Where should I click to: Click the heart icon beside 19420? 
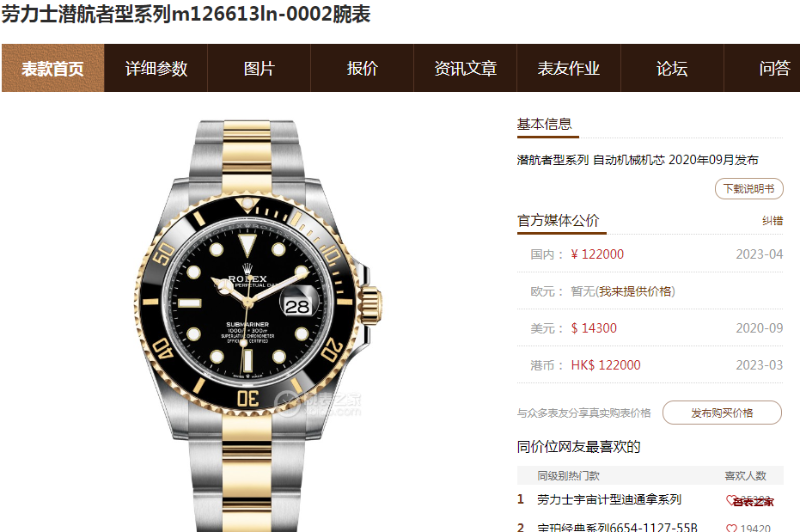coord(731,529)
